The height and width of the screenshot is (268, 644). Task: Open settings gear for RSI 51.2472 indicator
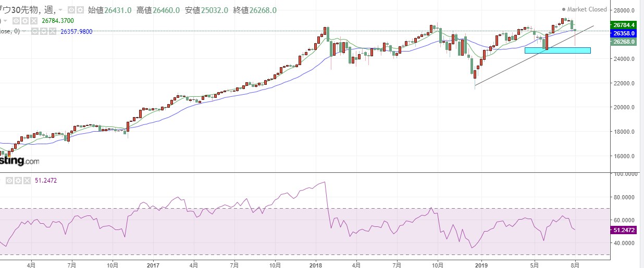tap(18, 181)
